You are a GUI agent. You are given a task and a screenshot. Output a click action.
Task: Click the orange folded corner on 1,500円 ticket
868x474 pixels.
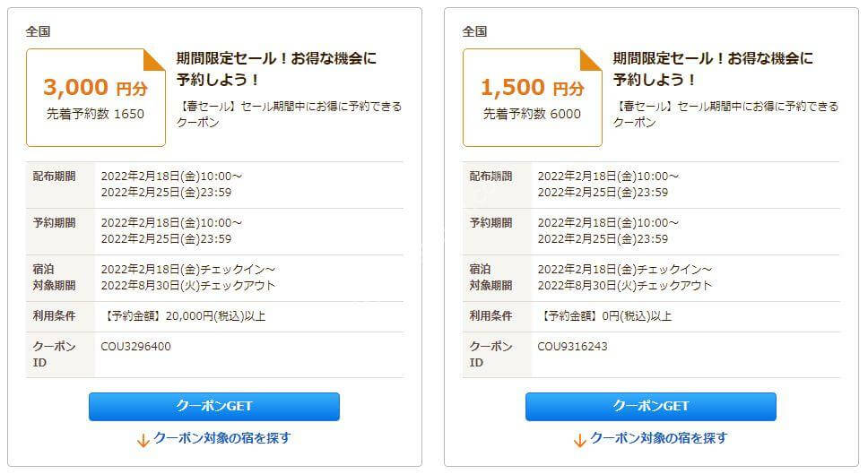591,60
